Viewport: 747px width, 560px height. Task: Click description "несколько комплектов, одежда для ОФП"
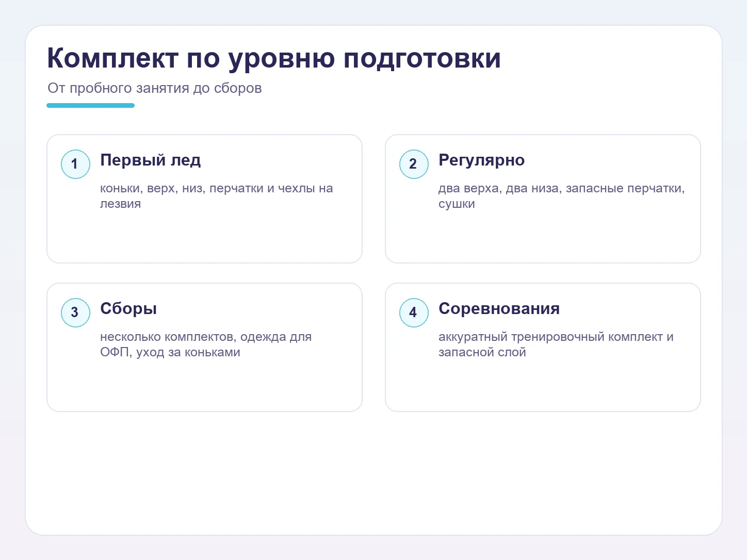click(206, 344)
